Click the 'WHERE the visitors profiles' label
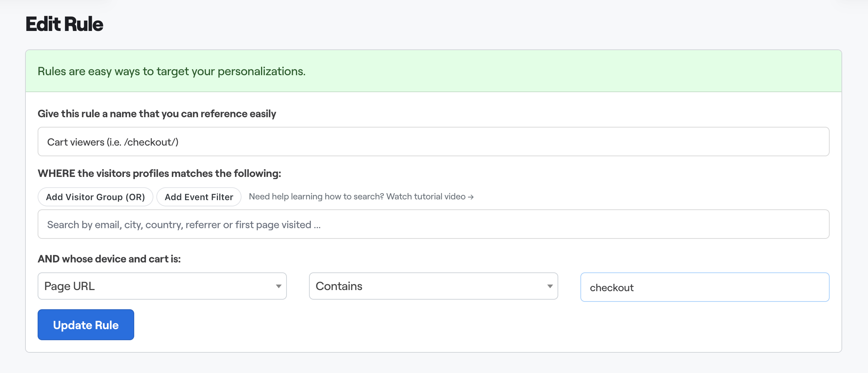Screen dimensions: 868x373 159,174
